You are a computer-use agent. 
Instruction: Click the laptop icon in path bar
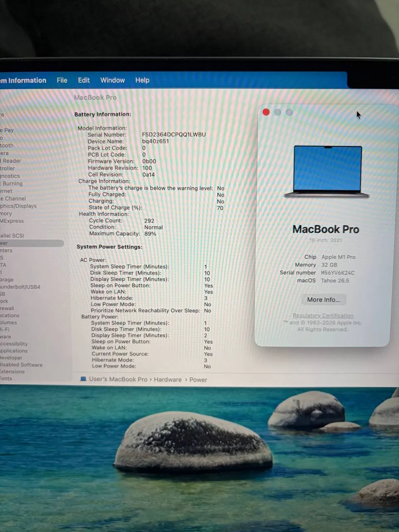pos(83,379)
